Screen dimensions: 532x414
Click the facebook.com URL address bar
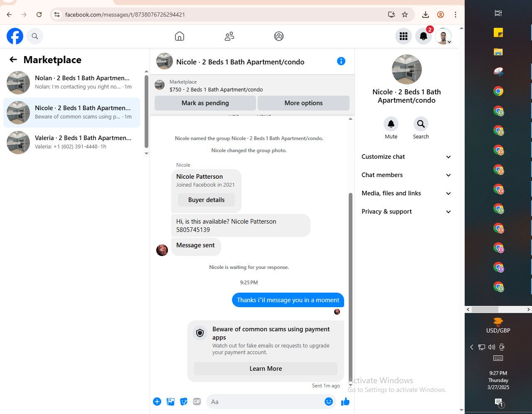125,15
